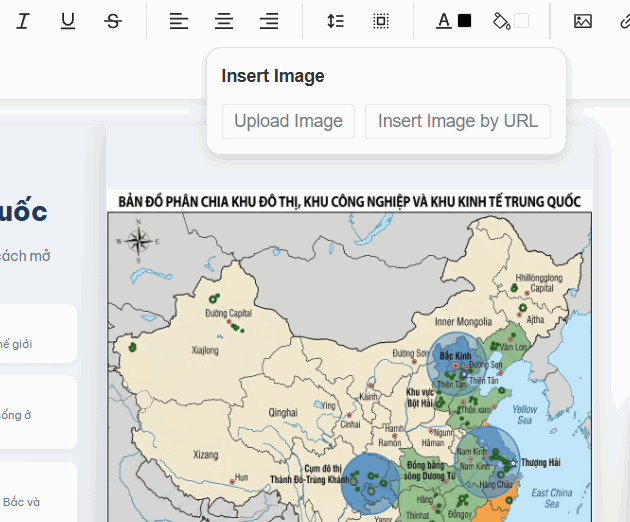Select the paint bucket fill tool
Viewport: 630px width, 522px height.
point(501,21)
